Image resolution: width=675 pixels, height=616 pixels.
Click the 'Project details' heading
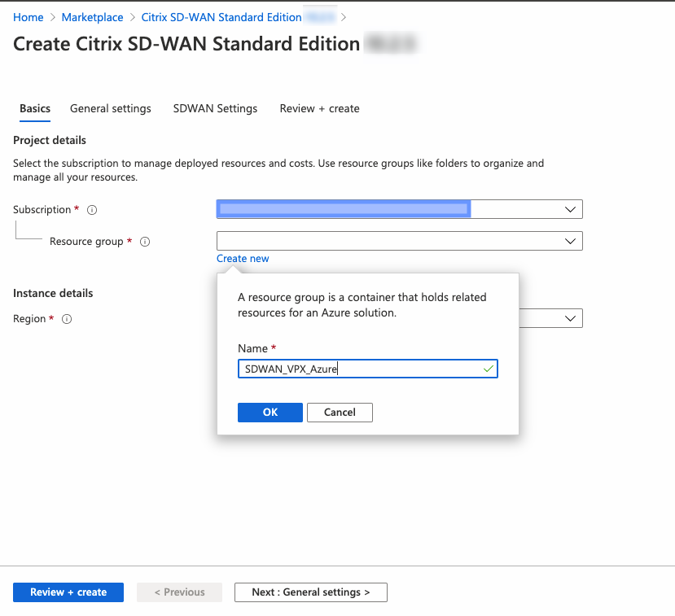[x=50, y=140]
